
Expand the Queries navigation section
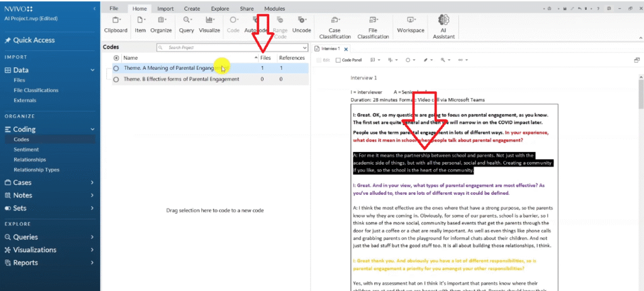click(x=92, y=237)
